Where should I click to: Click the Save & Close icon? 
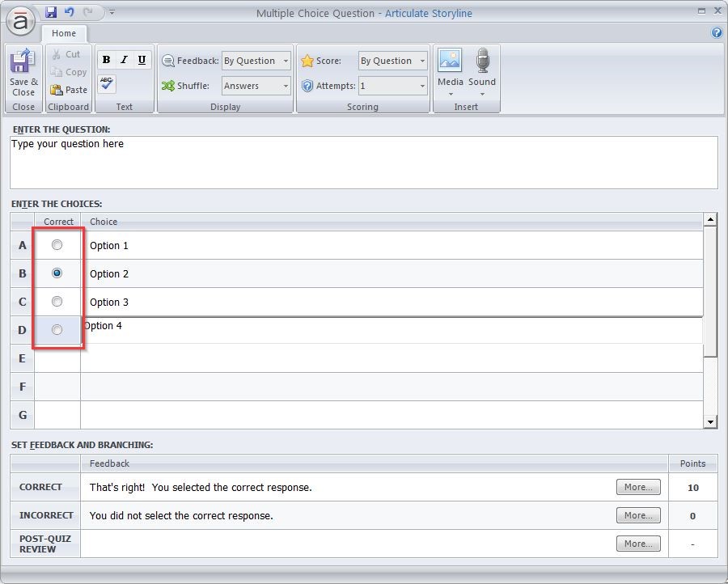(23, 63)
